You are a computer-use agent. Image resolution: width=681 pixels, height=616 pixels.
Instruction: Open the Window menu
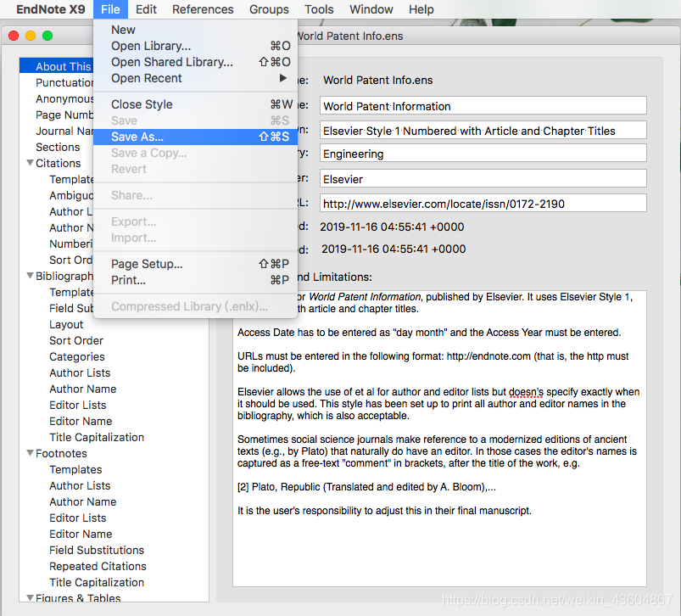[371, 9]
